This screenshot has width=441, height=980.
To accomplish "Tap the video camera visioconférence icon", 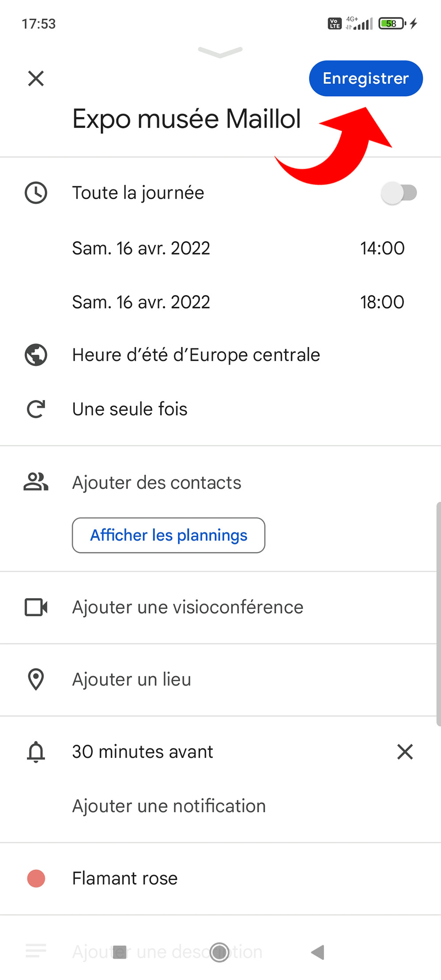I will (x=36, y=607).
